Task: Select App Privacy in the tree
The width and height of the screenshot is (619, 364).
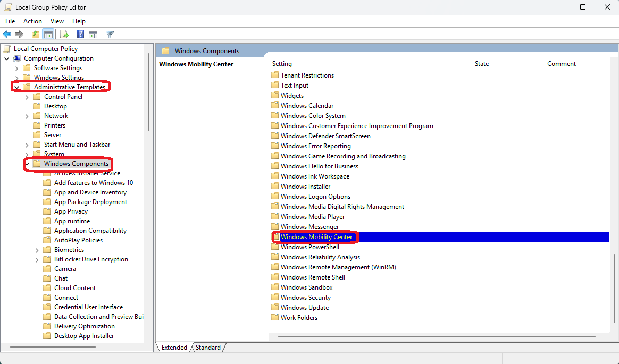Action: [71, 211]
